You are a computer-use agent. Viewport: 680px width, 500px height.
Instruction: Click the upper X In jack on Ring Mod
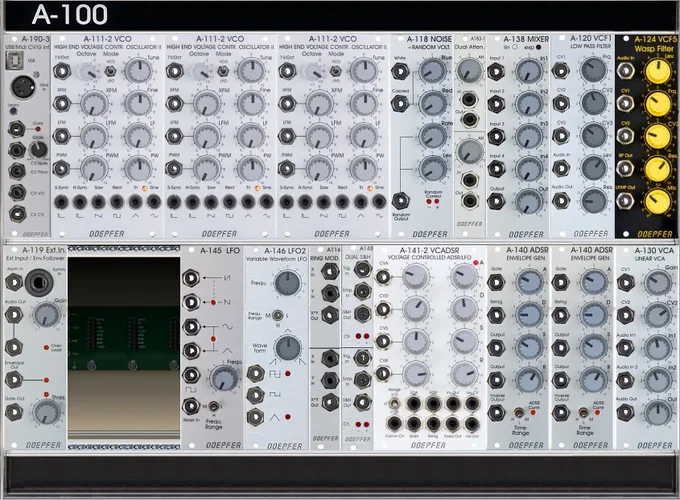[x=330, y=271]
